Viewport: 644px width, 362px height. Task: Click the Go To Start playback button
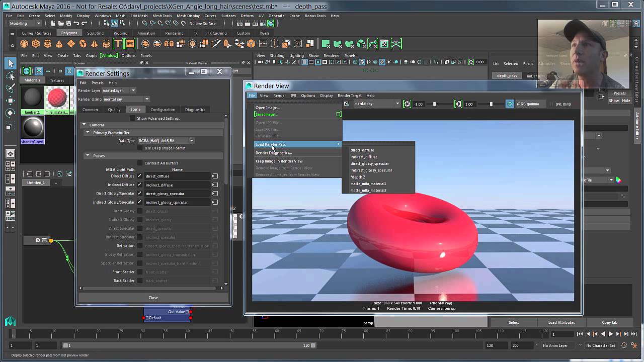(x=580, y=334)
